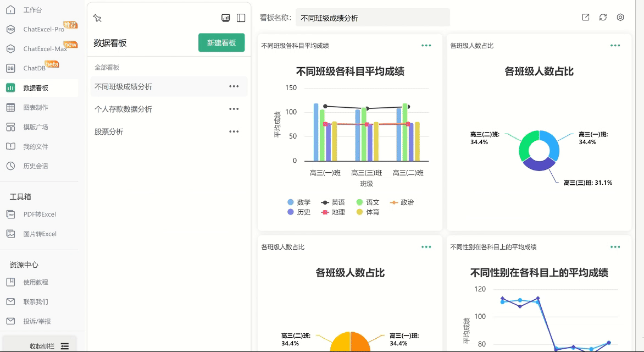Click the 语文 green legend swatch

coord(360,202)
